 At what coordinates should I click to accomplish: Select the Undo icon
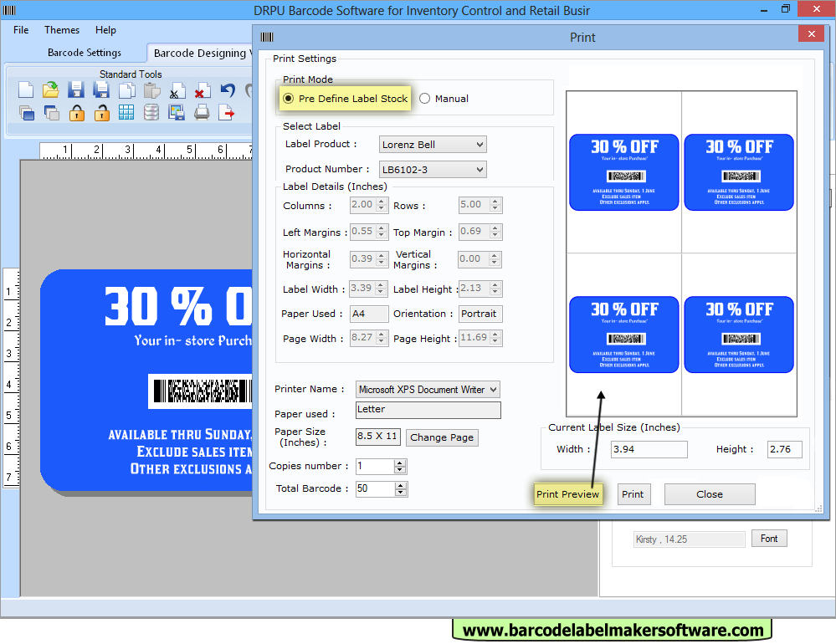coord(227,91)
